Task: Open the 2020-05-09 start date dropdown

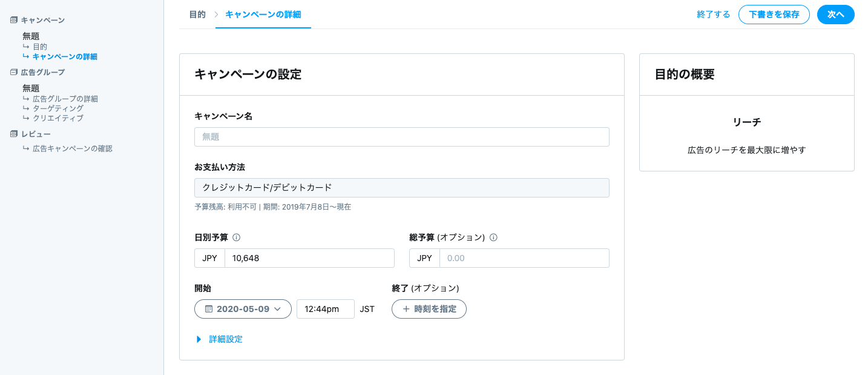Action: (243, 309)
